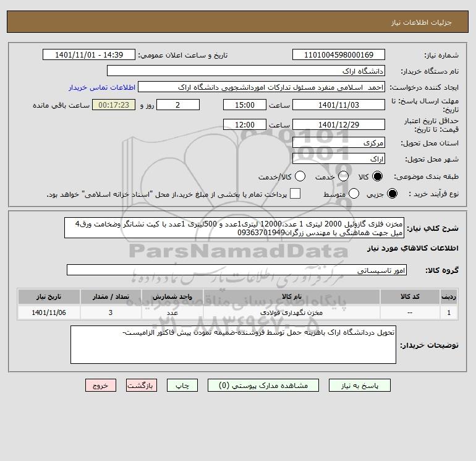Viewport: 476px width, 461px height.
Task: Click the need number field 1101004598000169
Action: point(339,54)
